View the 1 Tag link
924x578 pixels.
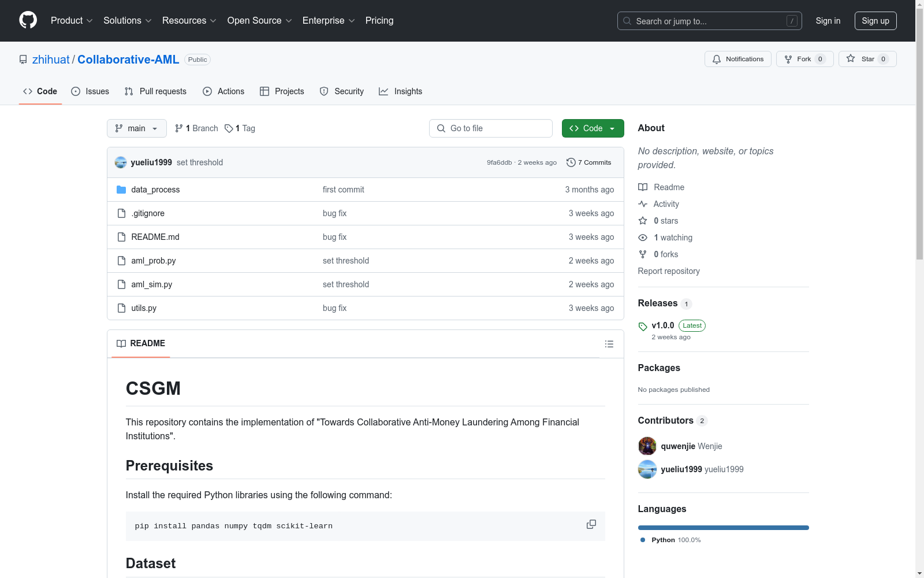pos(240,128)
